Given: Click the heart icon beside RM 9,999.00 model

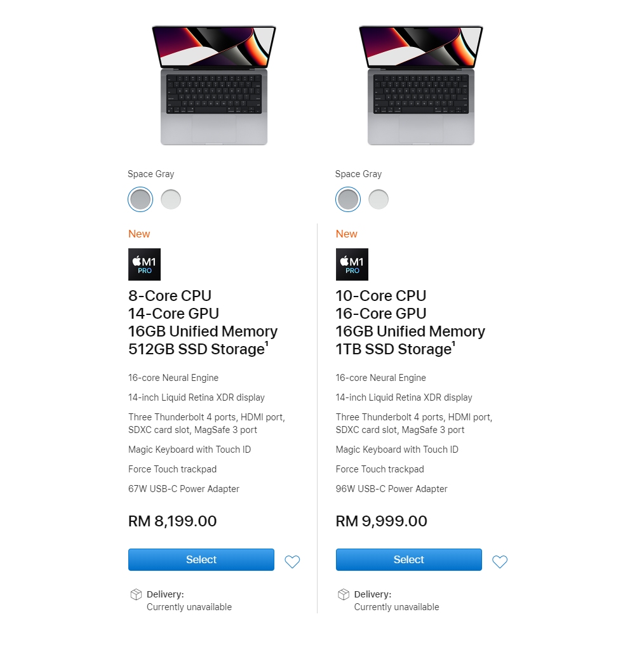Looking at the screenshot, I should click(x=500, y=561).
